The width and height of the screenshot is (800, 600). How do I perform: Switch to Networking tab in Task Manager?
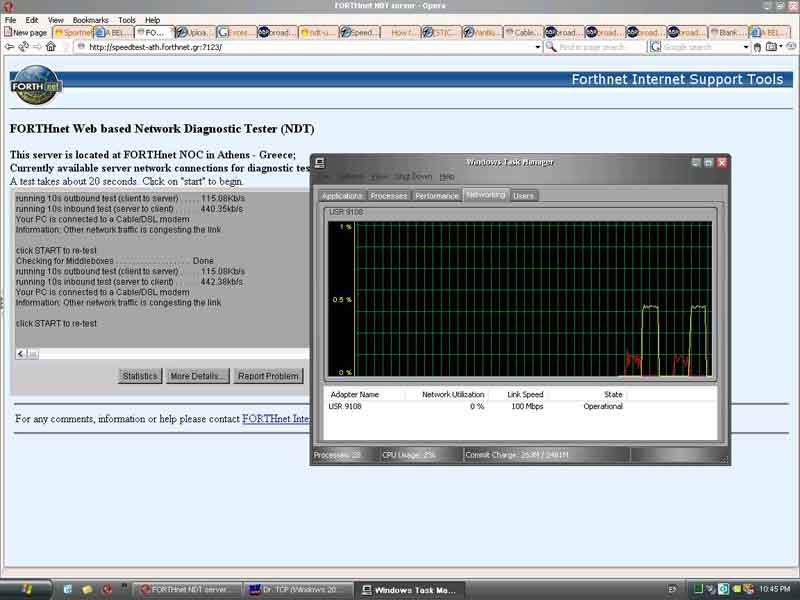point(486,195)
